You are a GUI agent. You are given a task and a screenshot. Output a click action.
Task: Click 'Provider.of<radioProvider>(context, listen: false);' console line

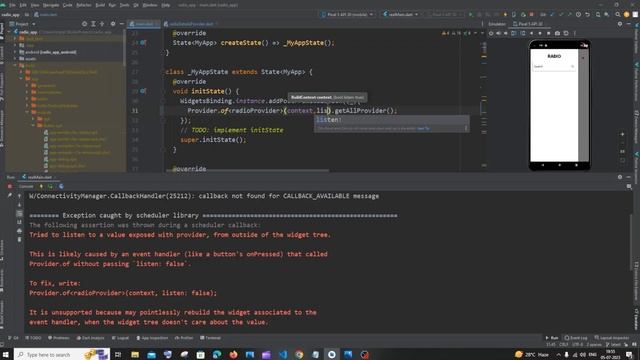pos(123,293)
